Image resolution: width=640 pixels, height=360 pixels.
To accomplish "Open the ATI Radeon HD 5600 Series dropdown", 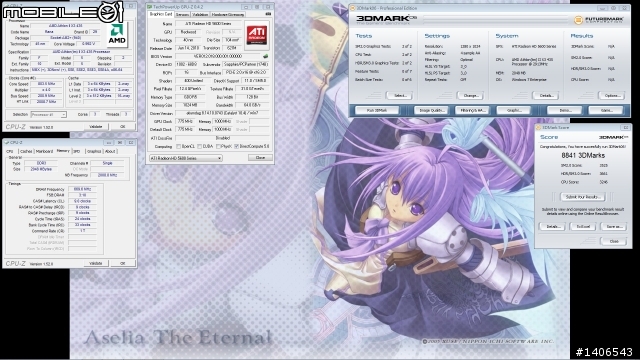I will pos(186,158).
